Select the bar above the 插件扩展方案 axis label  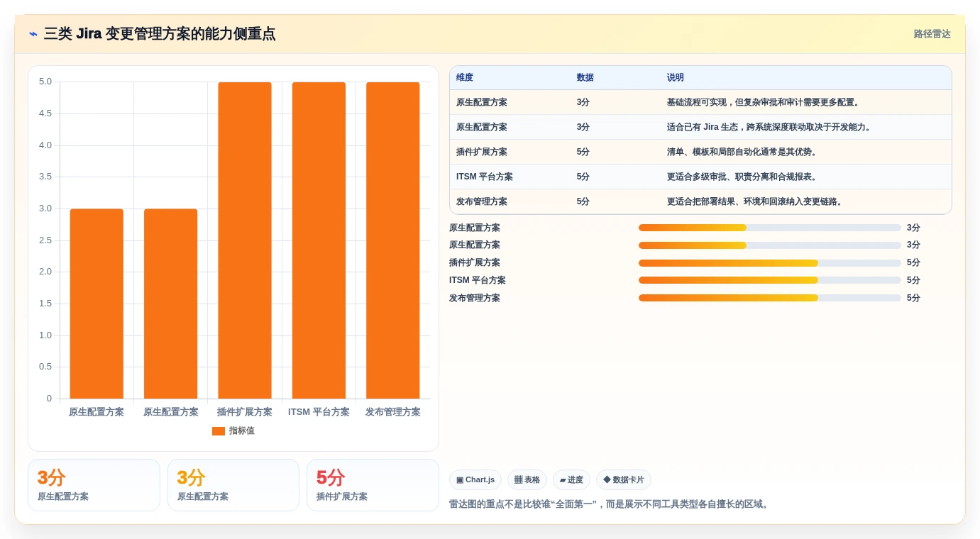pos(245,240)
